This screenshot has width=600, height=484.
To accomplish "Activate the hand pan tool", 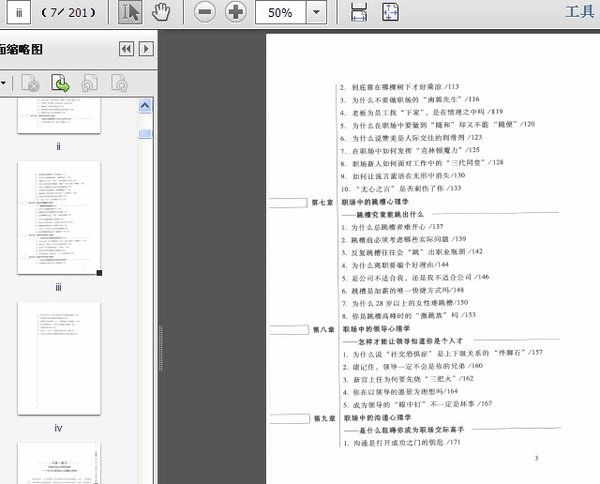I will [160, 13].
